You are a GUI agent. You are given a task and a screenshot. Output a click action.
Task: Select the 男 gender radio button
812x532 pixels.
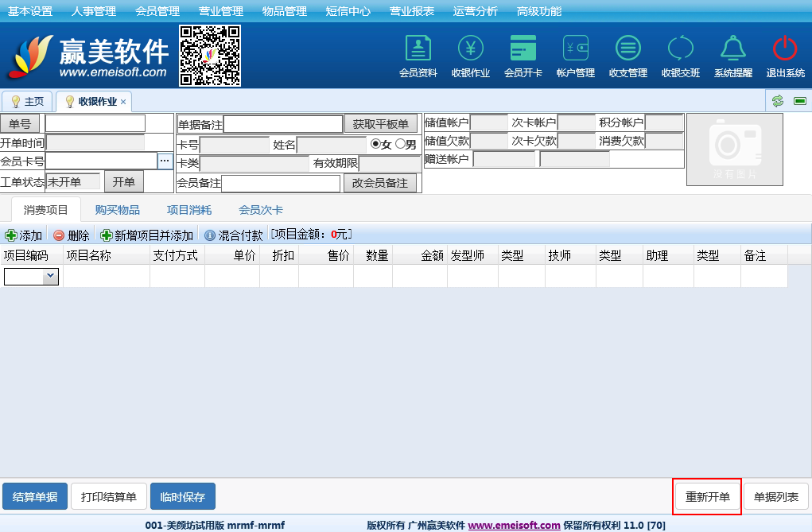400,145
